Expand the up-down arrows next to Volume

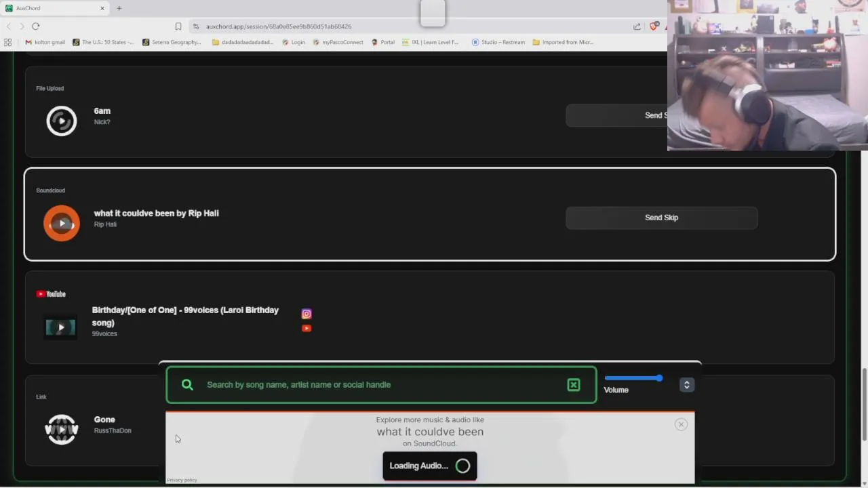click(x=686, y=385)
